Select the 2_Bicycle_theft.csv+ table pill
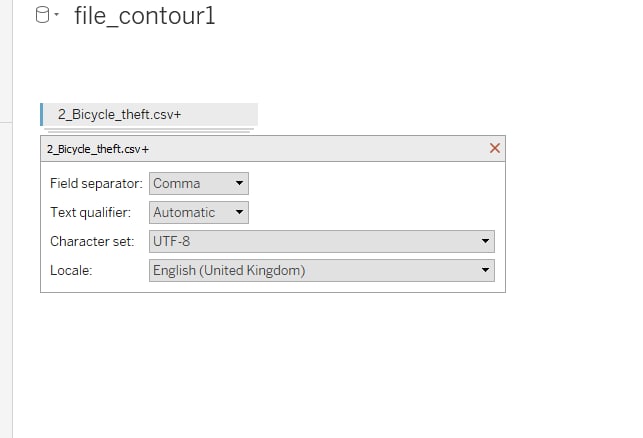This screenshot has width=643, height=438. point(149,114)
